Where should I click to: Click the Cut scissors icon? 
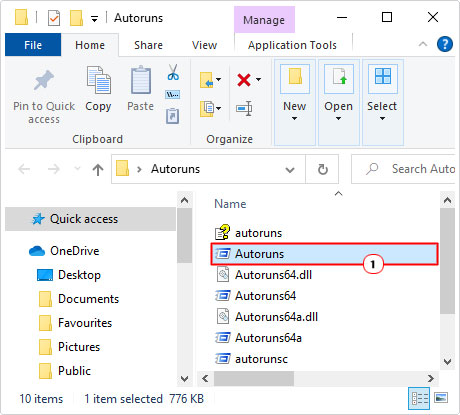click(x=173, y=72)
